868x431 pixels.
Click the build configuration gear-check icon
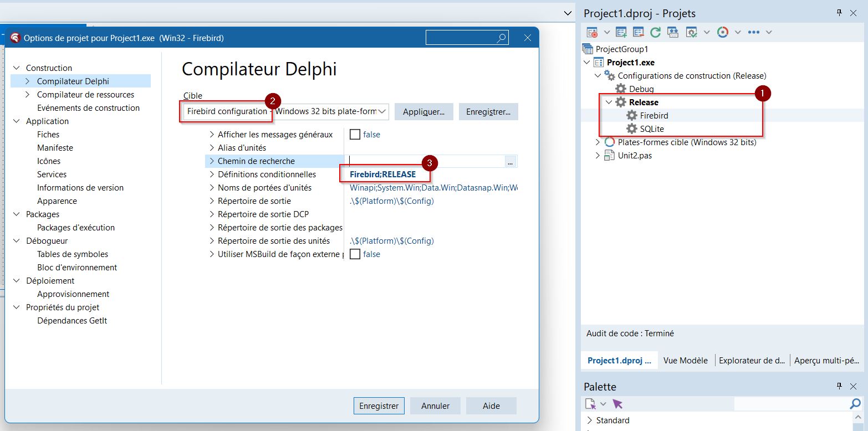[691, 32]
